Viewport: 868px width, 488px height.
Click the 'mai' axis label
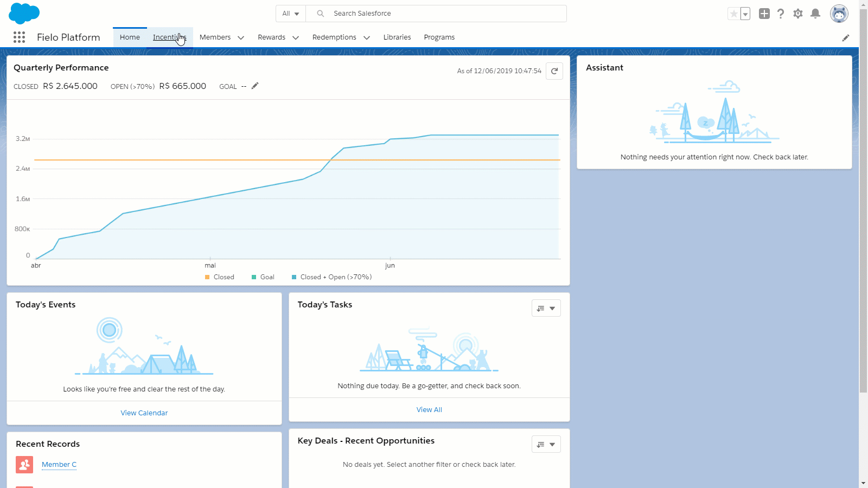pos(210,266)
